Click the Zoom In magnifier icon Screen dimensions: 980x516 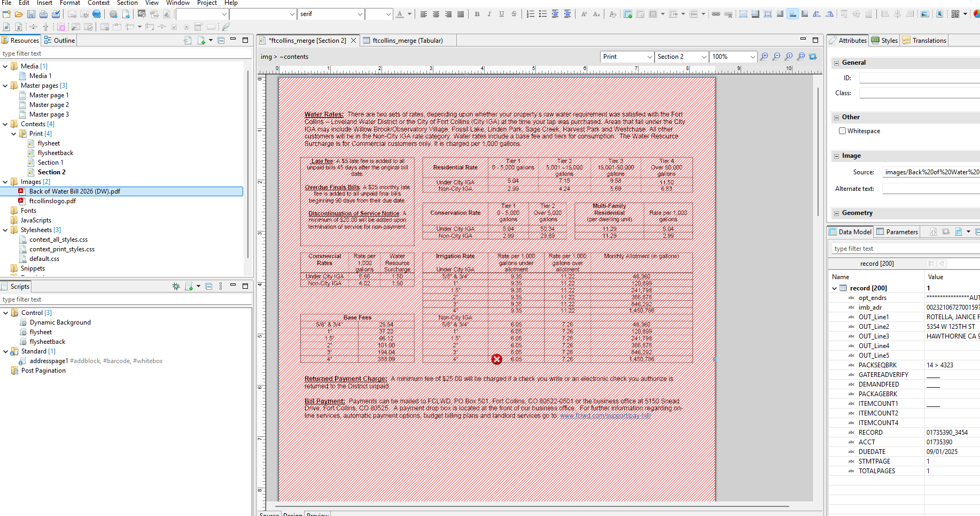(x=764, y=57)
